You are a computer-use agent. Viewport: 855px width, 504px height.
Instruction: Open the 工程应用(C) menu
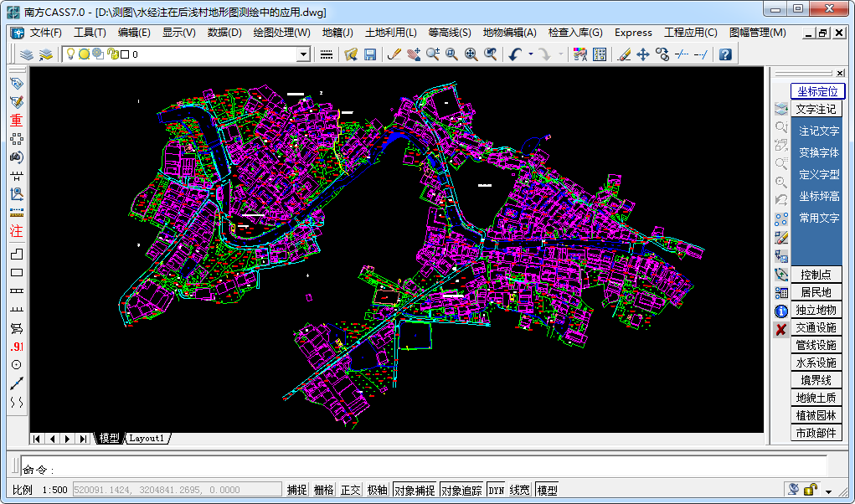coord(691,33)
